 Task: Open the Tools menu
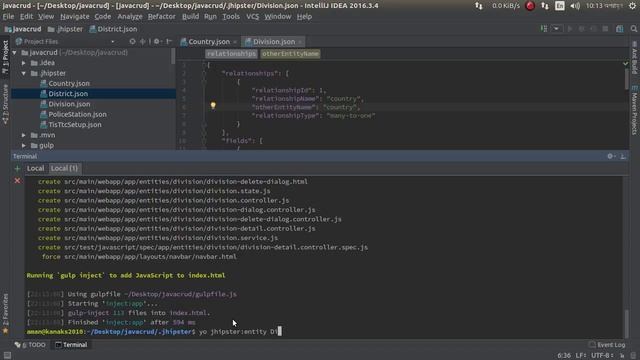click(x=231, y=16)
